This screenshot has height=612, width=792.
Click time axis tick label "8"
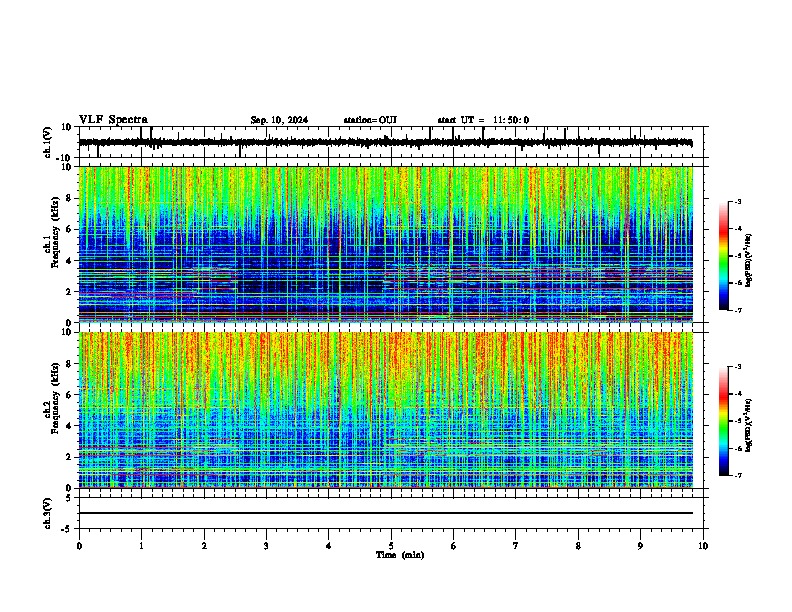(578, 546)
